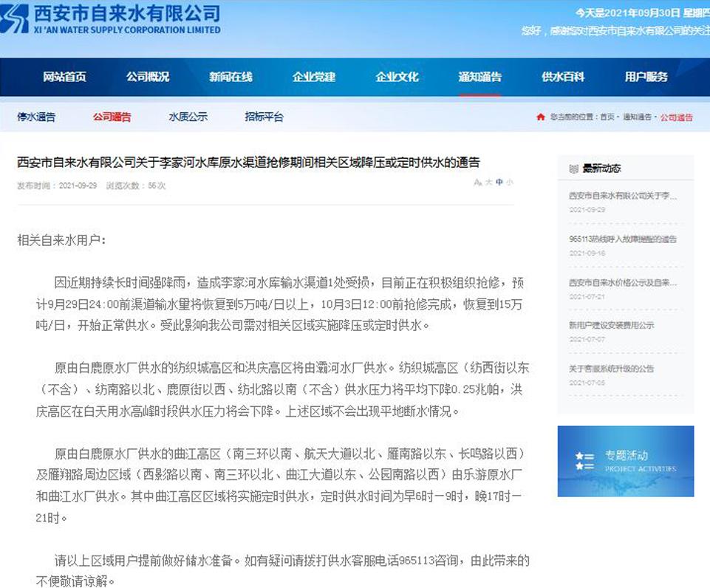Viewport: 710px width, 588px height.
Task: Click the star list icon on 专题活动 banner
Action: tap(585, 461)
